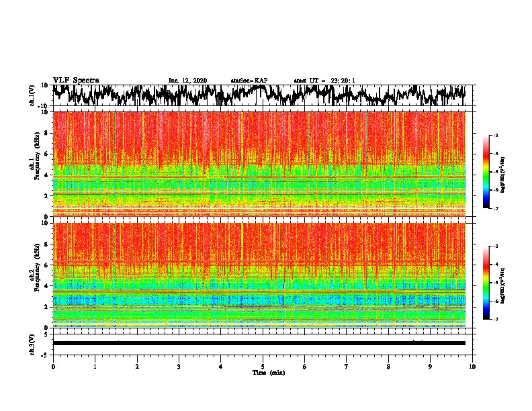Click the time axis tick label "3"
Image resolution: width=532 pixels, height=411 pixels.
(x=179, y=367)
